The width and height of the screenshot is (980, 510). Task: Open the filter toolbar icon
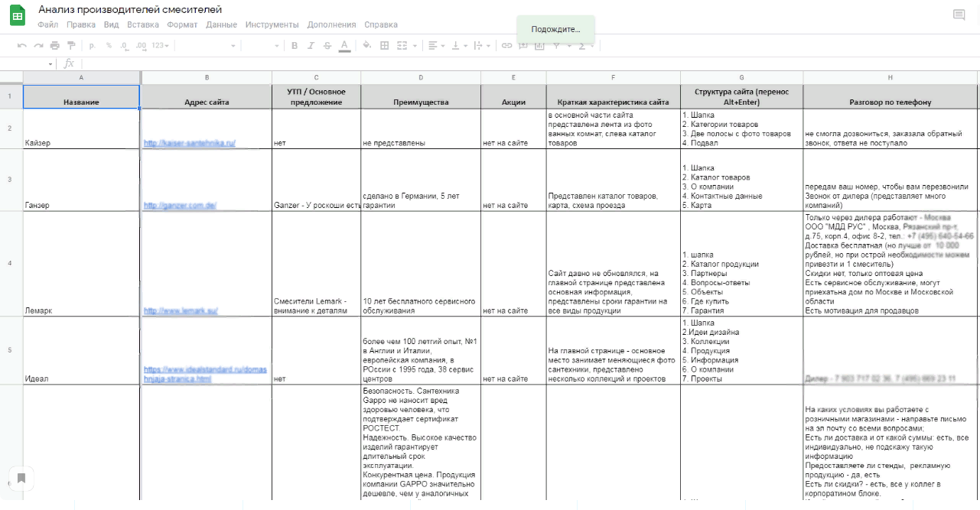557,47
